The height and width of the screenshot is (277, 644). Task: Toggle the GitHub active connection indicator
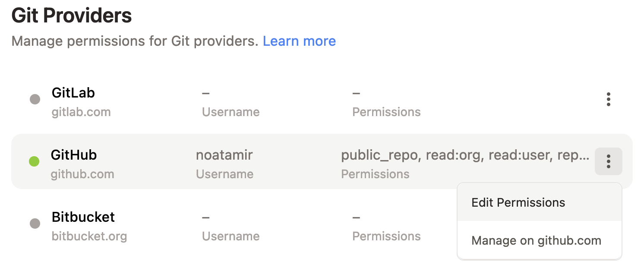35,161
